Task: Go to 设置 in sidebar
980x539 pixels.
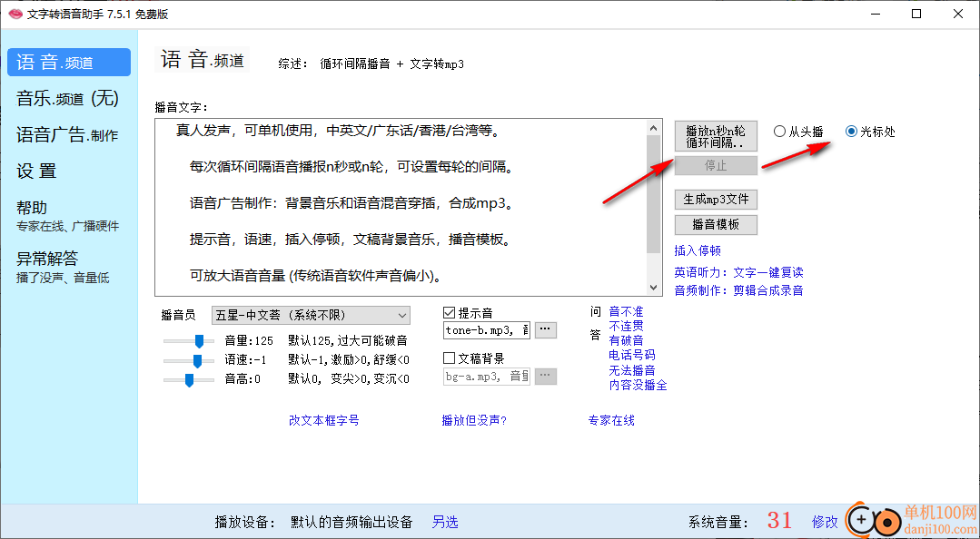Action: point(36,171)
